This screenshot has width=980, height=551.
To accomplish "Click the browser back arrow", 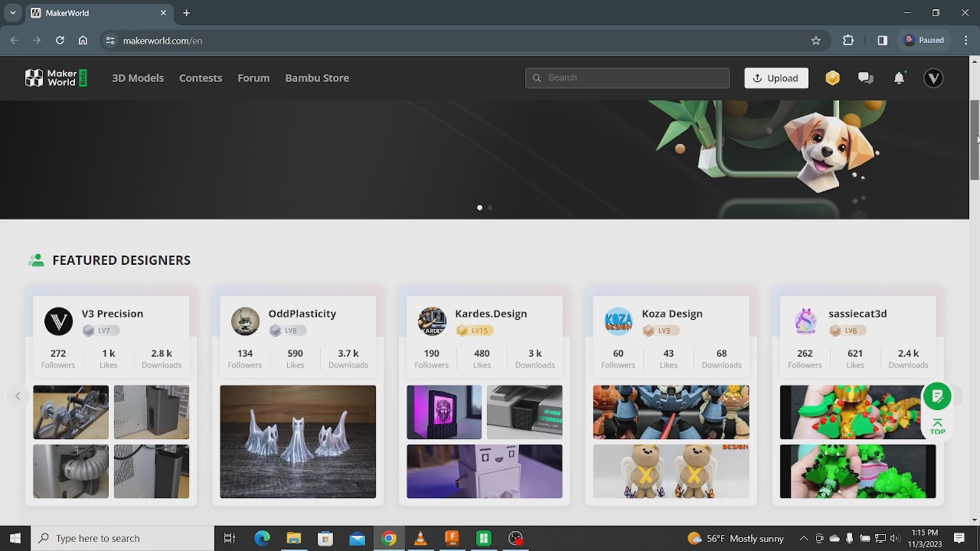I will tap(14, 41).
